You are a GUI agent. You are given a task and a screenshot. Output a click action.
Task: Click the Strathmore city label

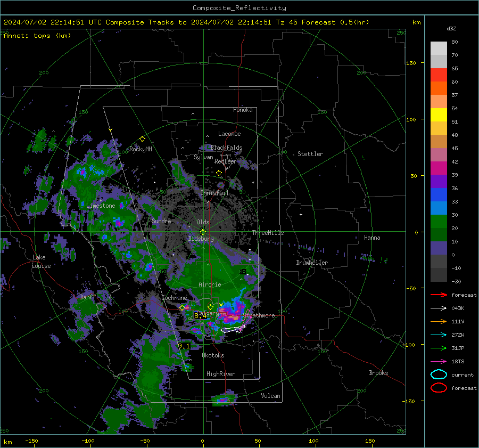(x=259, y=315)
